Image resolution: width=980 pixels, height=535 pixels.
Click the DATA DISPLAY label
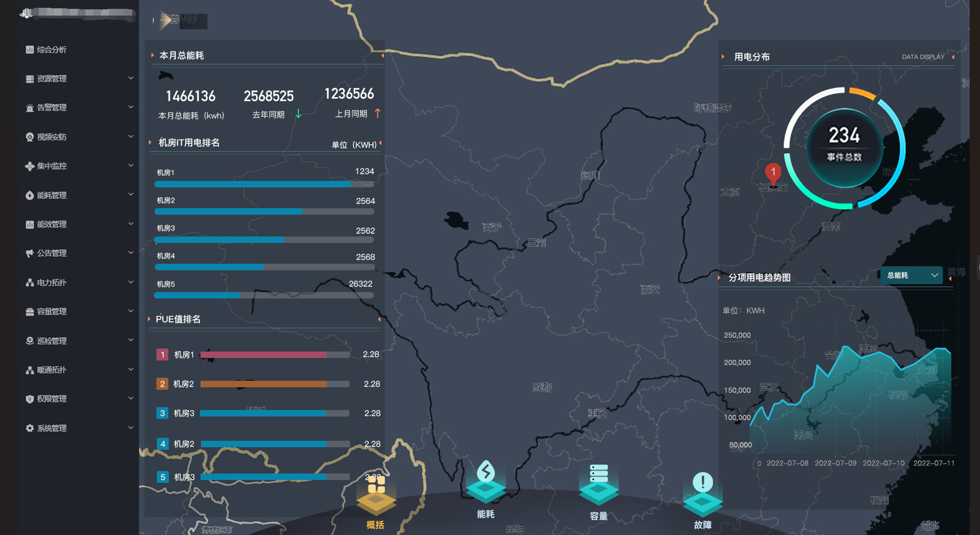click(923, 57)
